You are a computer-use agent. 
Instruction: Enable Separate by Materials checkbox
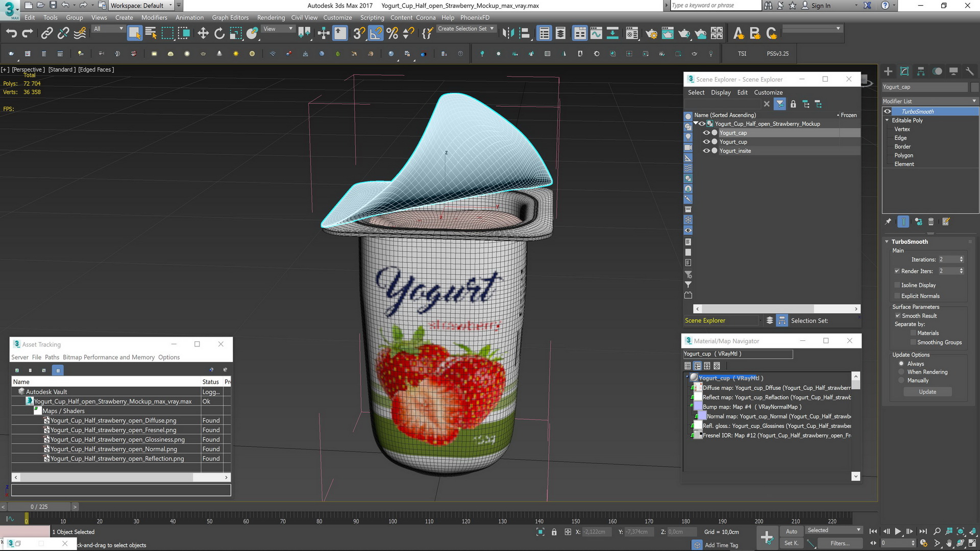point(913,333)
